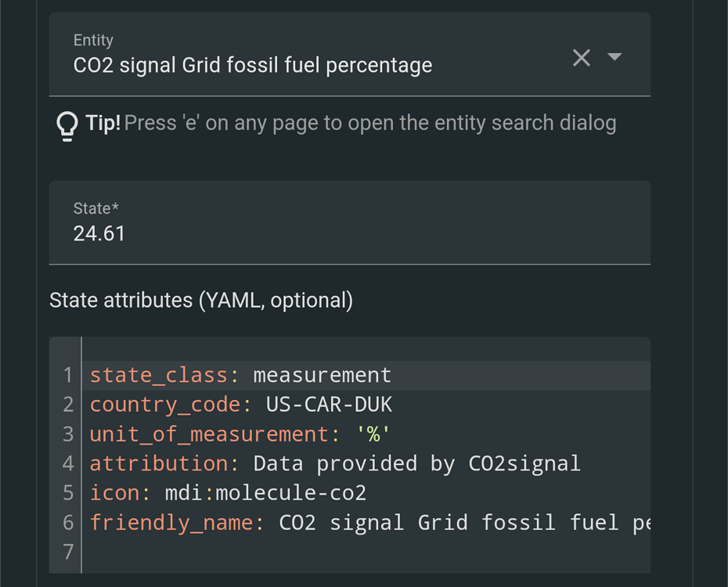Click the State attributes YAML label
The image size is (728, 587).
click(200, 300)
